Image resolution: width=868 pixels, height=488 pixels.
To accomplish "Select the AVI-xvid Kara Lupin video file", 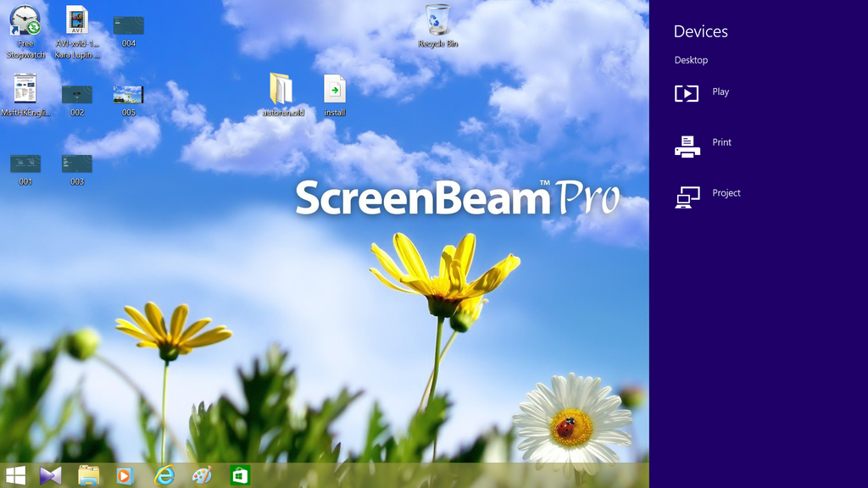I will [77, 31].
